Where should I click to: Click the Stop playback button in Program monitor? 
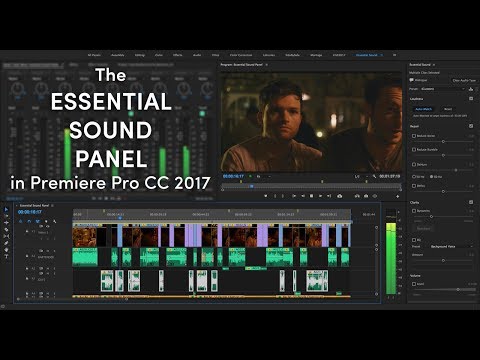tap(311, 196)
